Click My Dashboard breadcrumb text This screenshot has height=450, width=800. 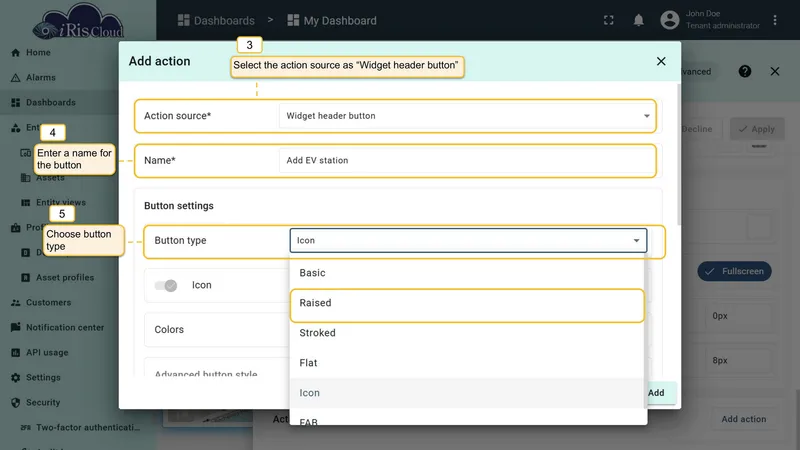pyautogui.click(x=340, y=20)
